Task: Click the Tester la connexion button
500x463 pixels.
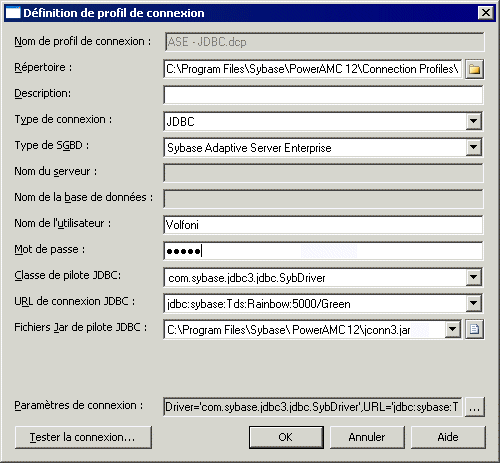Action: tap(83, 437)
